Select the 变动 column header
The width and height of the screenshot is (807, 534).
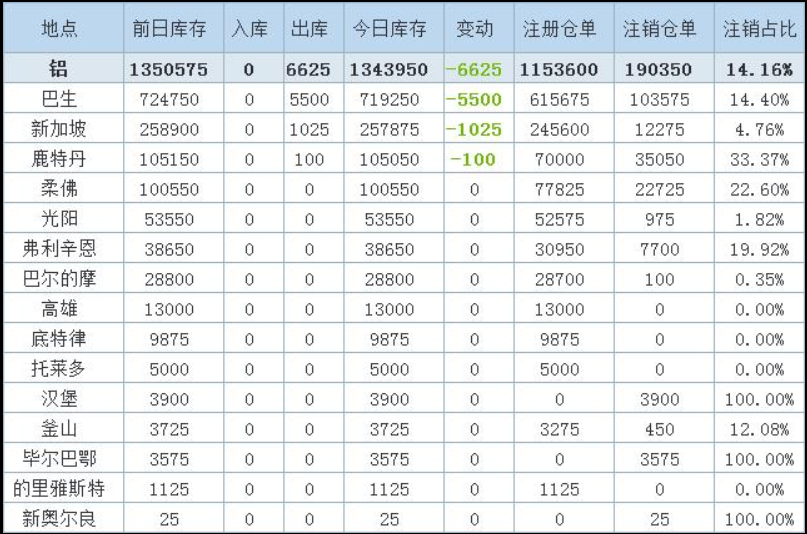474,29
